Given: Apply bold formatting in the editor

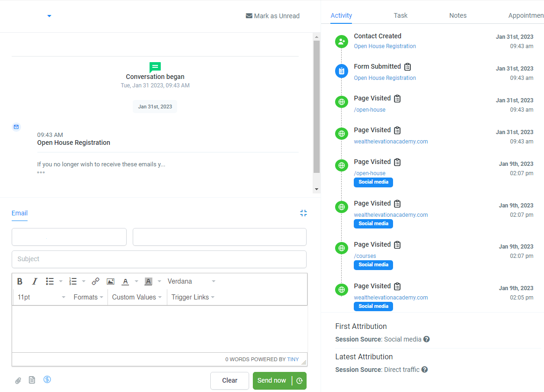Looking at the screenshot, I should coord(20,281).
